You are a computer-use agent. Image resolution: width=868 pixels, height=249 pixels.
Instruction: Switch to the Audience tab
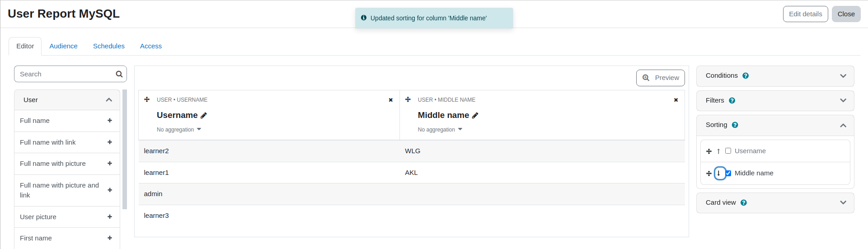(x=63, y=46)
